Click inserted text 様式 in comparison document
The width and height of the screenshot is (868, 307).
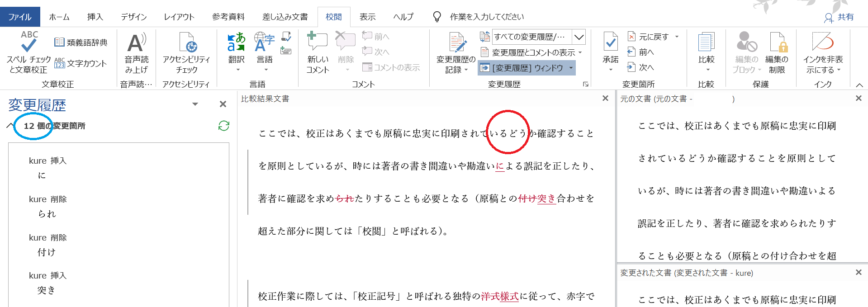509,296
